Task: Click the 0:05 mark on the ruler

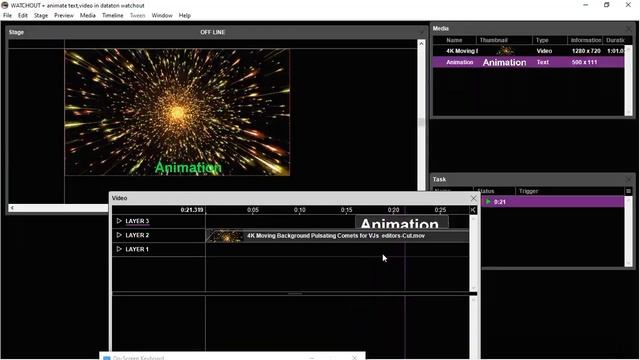Action: pyautogui.click(x=253, y=210)
